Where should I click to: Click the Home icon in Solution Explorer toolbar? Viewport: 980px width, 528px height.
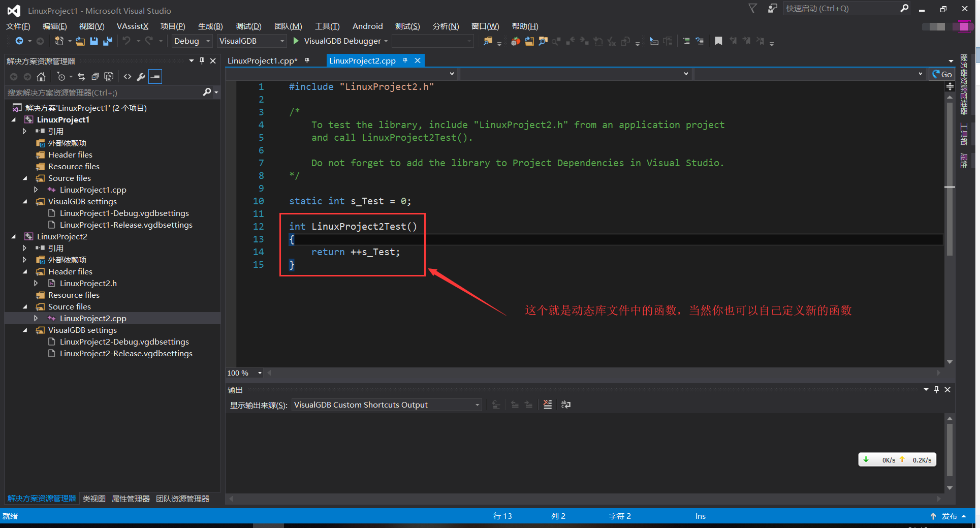point(41,76)
